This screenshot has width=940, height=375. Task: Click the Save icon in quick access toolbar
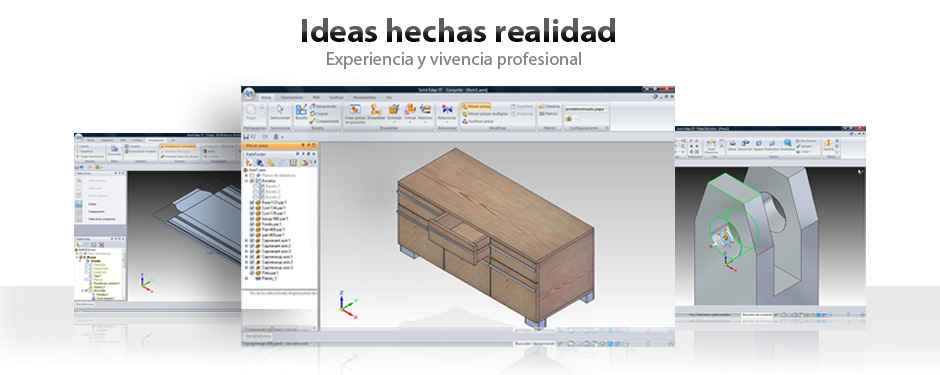[246, 137]
